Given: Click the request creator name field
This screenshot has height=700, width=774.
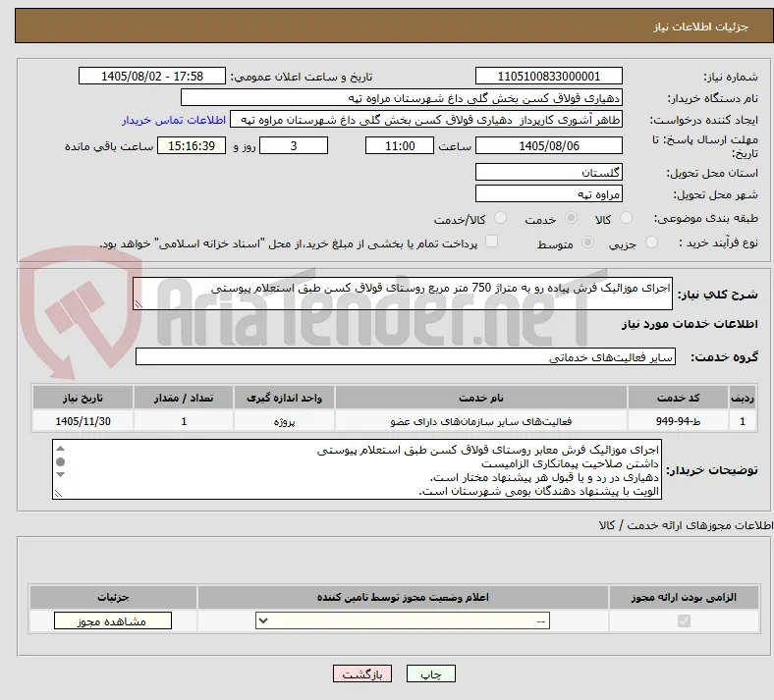Looking at the screenshot, I should 426,120.
